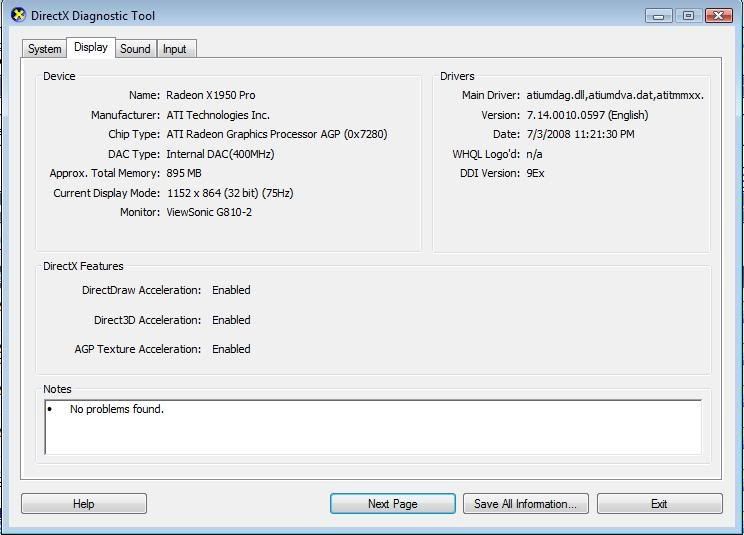Click the 'DirectX Features' group heading
The width and height of the screenshot is (744, 535).
(83, 266)
